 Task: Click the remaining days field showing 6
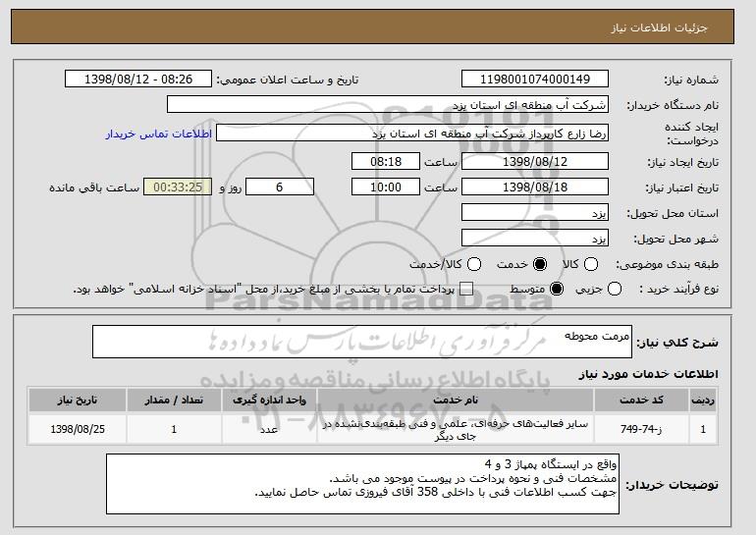[x=280, y=187]
